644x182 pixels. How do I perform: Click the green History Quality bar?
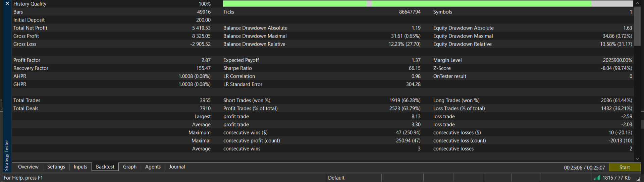[x=428, y=4]
